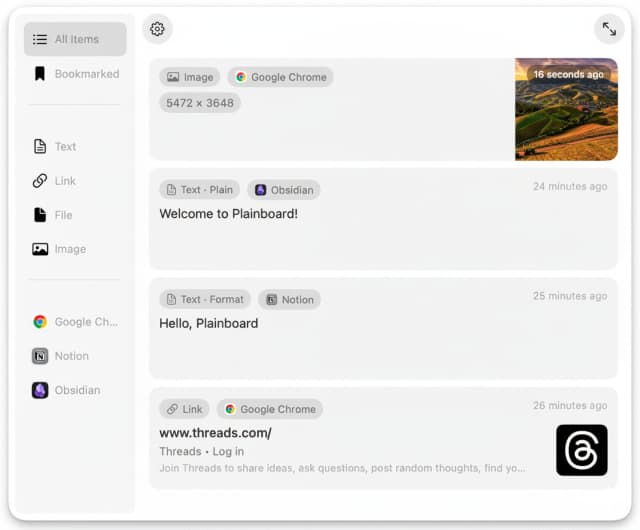Image resolution: width=640 pixels, height=530 pixels.
Task: Click the Text - Format tag
Action: (x=205, y=299)
